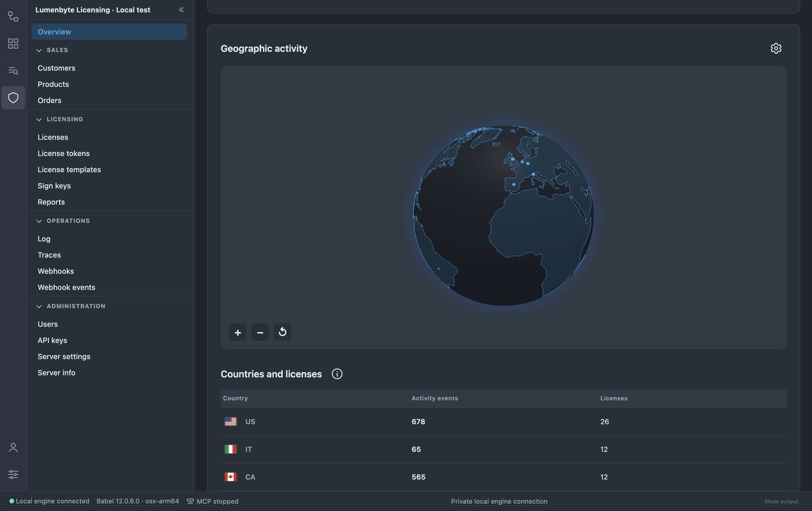Open the Customers page
812x511 pixels.
click(56, 68)
